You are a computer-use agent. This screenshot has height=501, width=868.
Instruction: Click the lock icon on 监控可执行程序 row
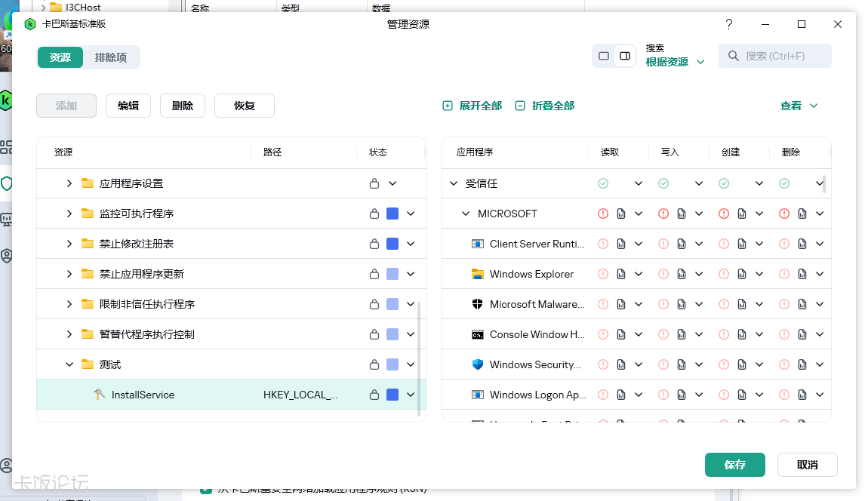375,214
